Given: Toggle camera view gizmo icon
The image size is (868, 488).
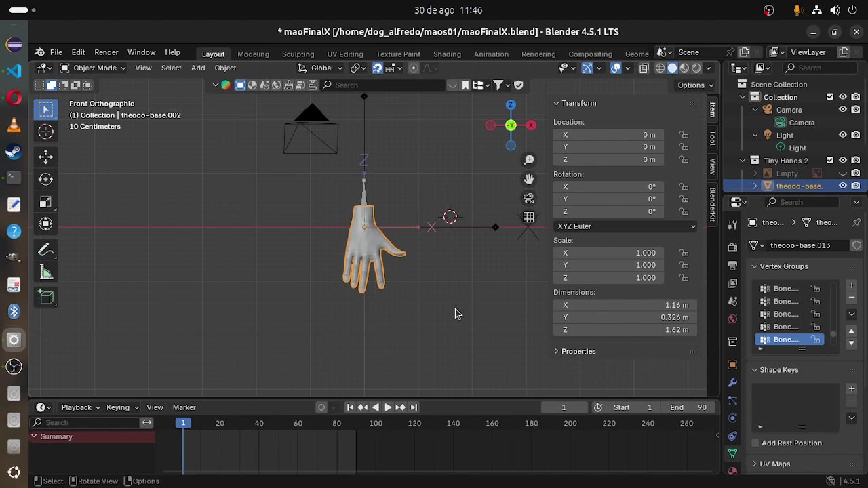Looking at the screenshot, I should point(529,199).
